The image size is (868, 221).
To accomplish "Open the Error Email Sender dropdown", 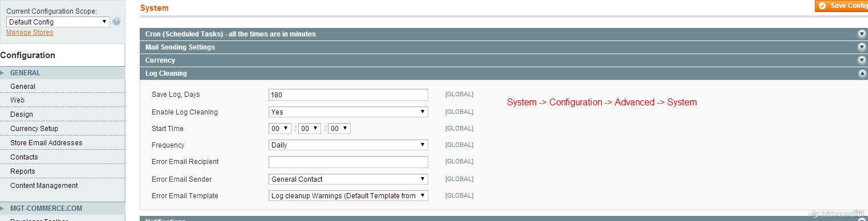I will pyautogui.click(x=348, y=179).
